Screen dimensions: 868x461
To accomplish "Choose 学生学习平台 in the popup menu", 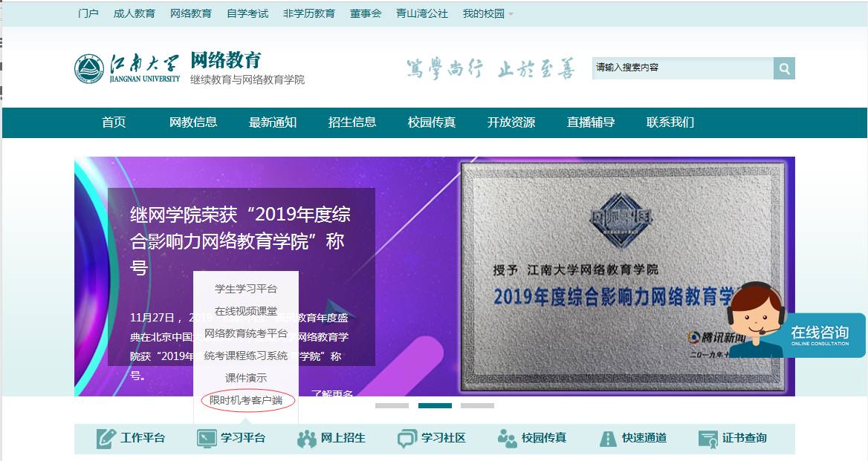I will coord(246,289).
